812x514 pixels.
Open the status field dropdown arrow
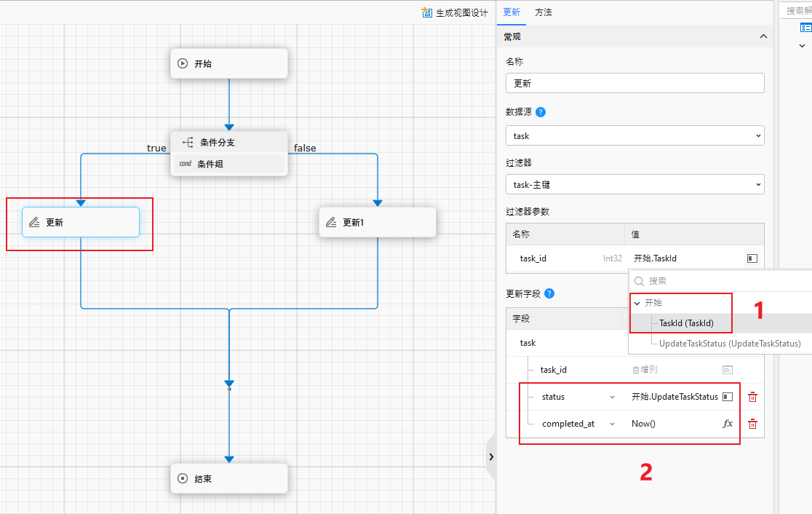(612, 397)
